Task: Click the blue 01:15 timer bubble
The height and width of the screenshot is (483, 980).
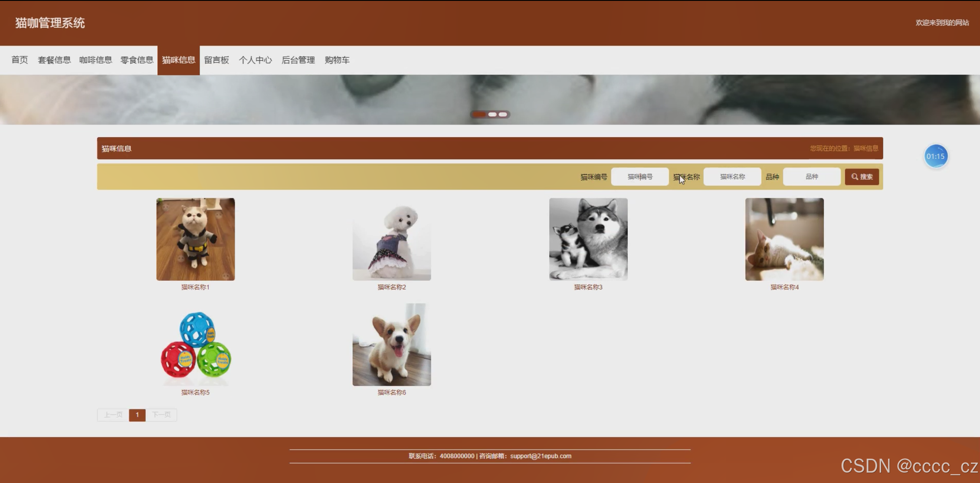Action: click(935, 156)
